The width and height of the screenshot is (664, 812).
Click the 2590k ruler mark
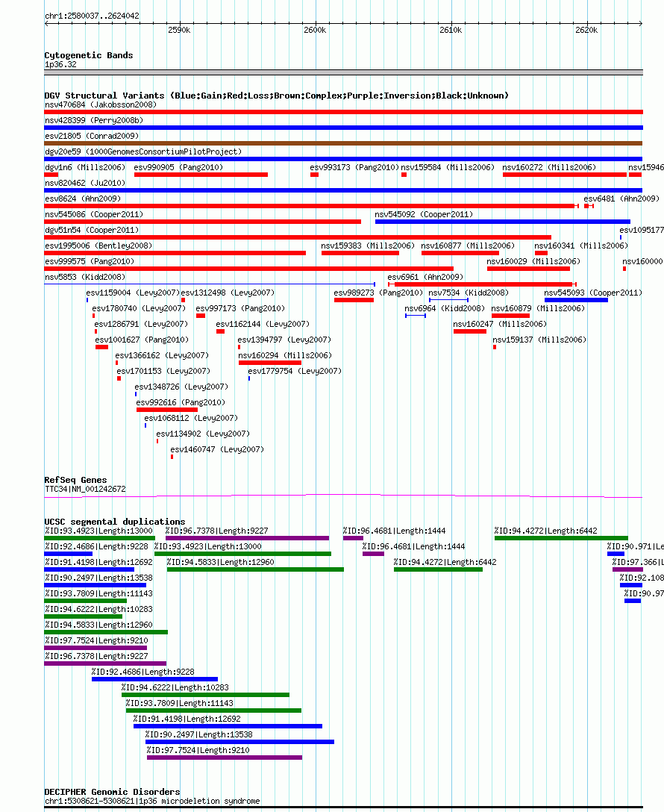coord(179,30)
